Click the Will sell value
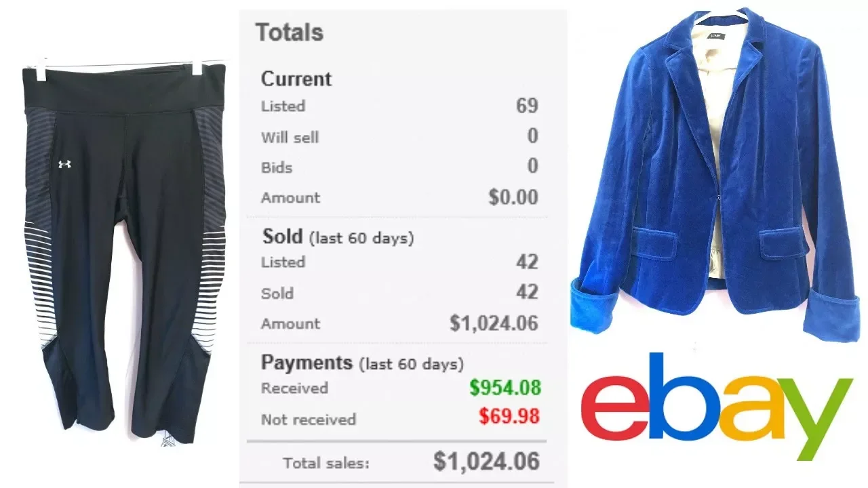This screenshot has height=488, width=868. point(533,136)
